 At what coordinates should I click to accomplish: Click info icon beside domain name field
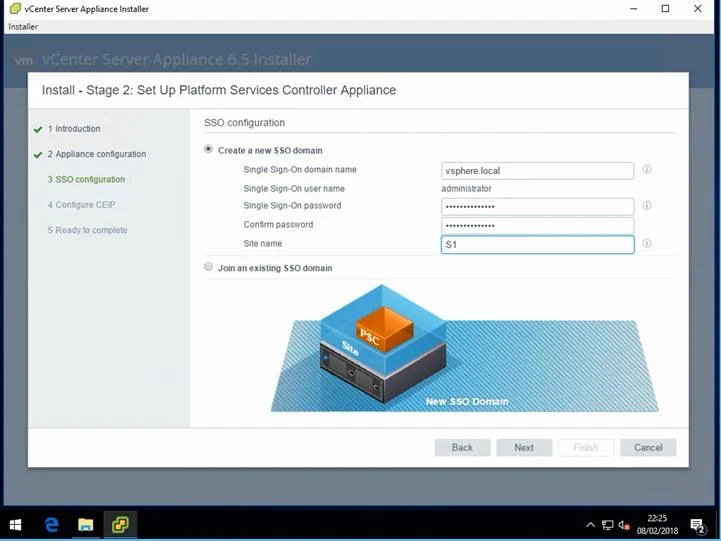coord(647,170)
